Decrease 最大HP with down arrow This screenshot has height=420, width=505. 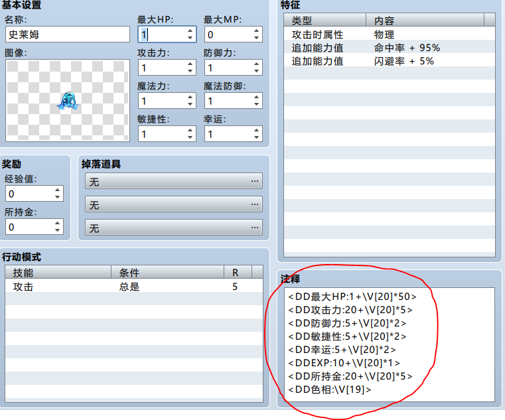[x=190, y=38]
